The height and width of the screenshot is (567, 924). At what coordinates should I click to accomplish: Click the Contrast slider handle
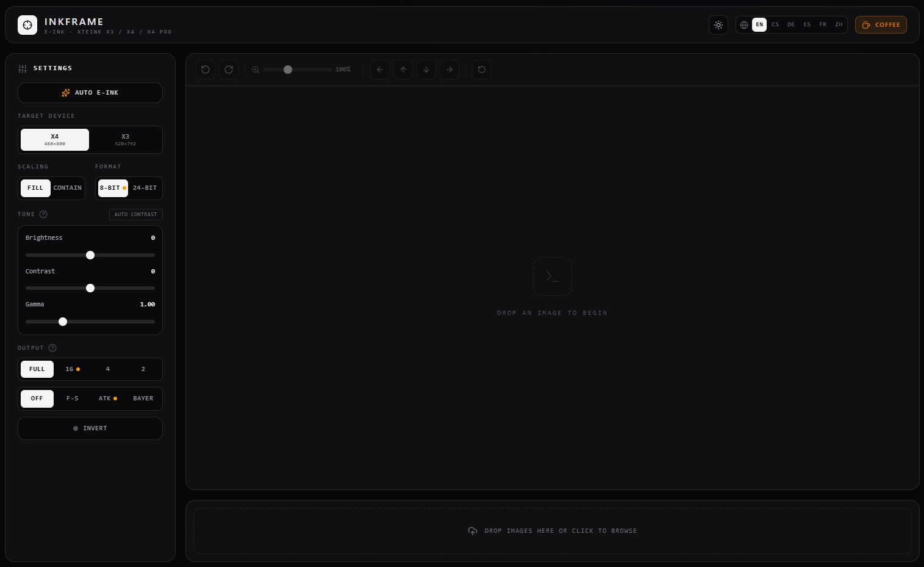[x=90, y=288]
